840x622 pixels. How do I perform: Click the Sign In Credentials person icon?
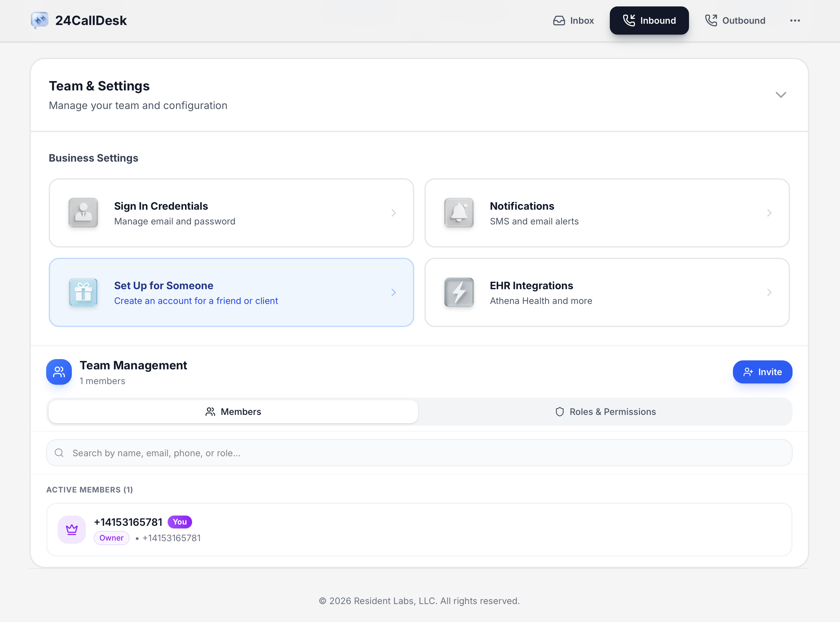(83, 213)
